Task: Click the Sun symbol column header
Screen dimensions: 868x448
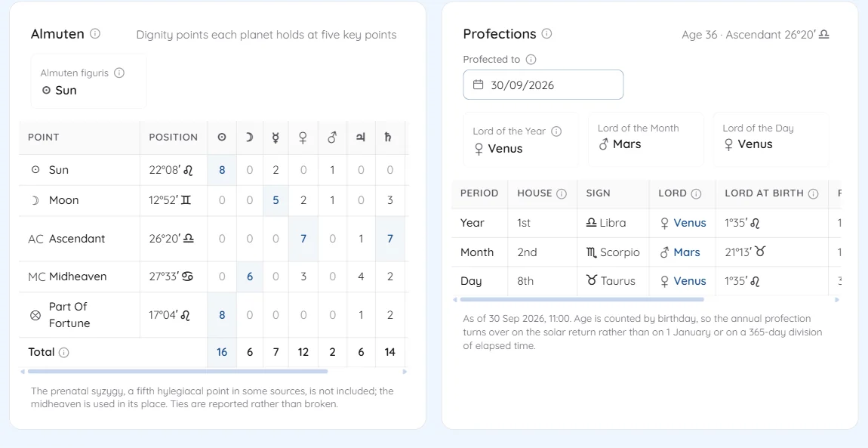Action: click(x=222, y=137)
